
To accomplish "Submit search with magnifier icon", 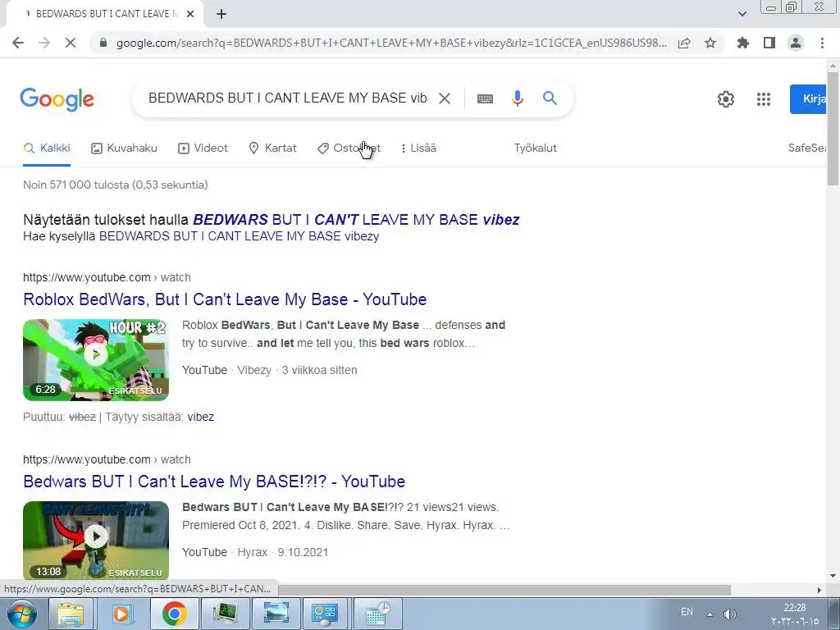I will coord(550,98).
